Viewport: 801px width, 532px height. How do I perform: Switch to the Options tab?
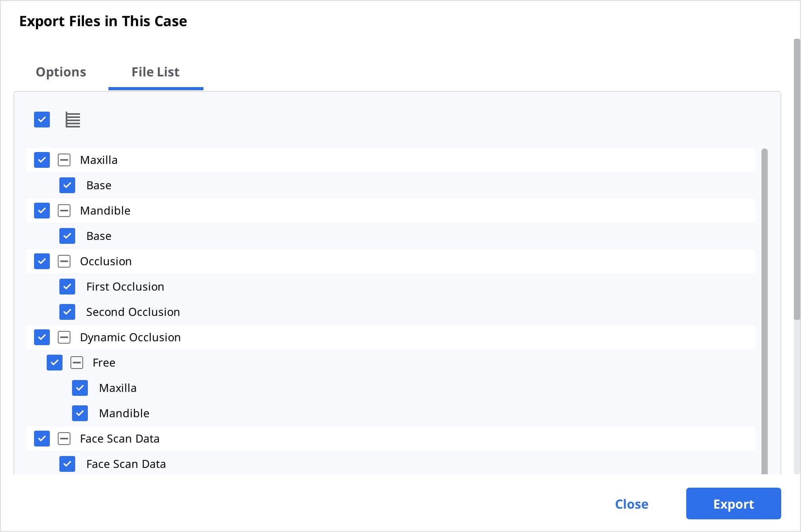[x=61, y=72]
